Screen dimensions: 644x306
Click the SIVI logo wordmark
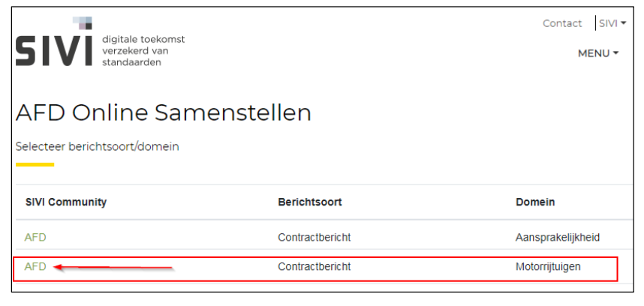[53, 51]
